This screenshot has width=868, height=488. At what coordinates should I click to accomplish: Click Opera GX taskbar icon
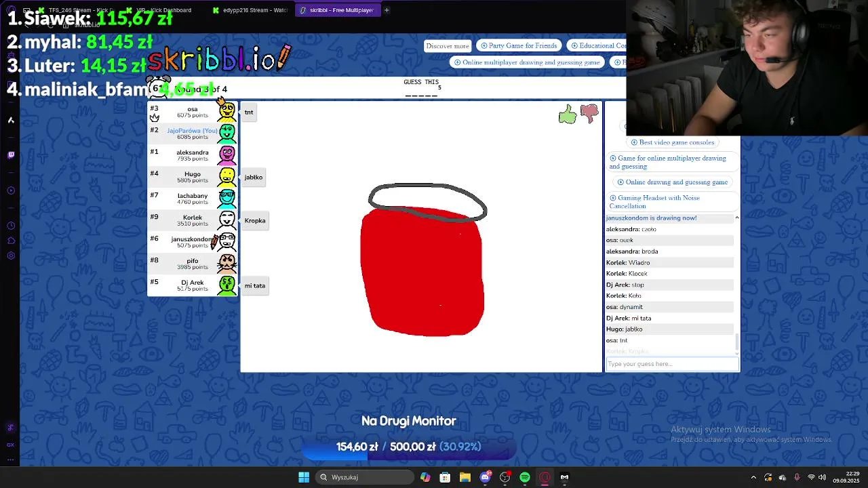(545, 477)
